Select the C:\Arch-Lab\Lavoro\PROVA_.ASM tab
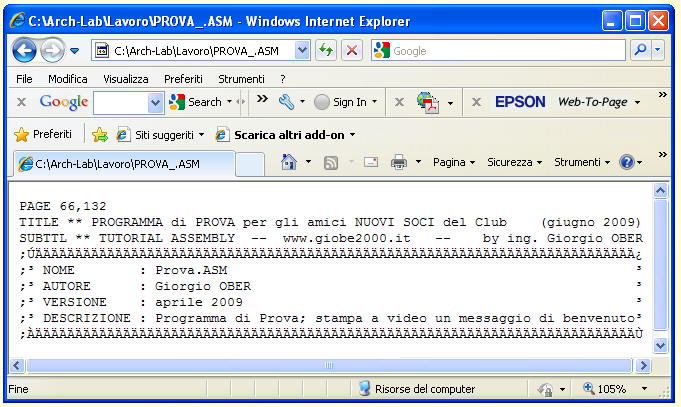Viewport: 681px width, 407px height. pyautogui.click(x=124, y=164)
